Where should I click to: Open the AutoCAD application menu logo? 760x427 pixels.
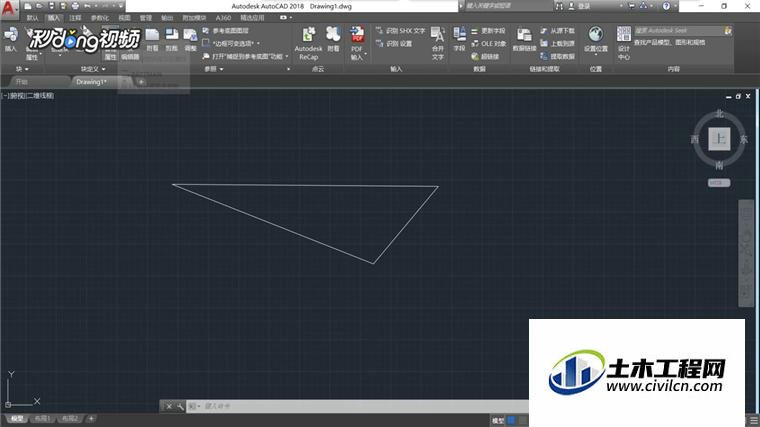tap(8, 8)
